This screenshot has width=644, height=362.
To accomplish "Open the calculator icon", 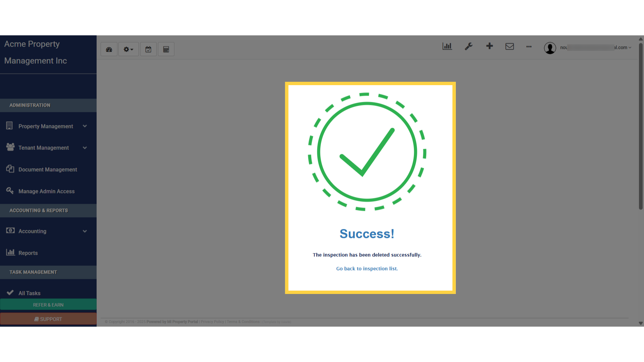I will pyautogui.click(x=166, y=49).
